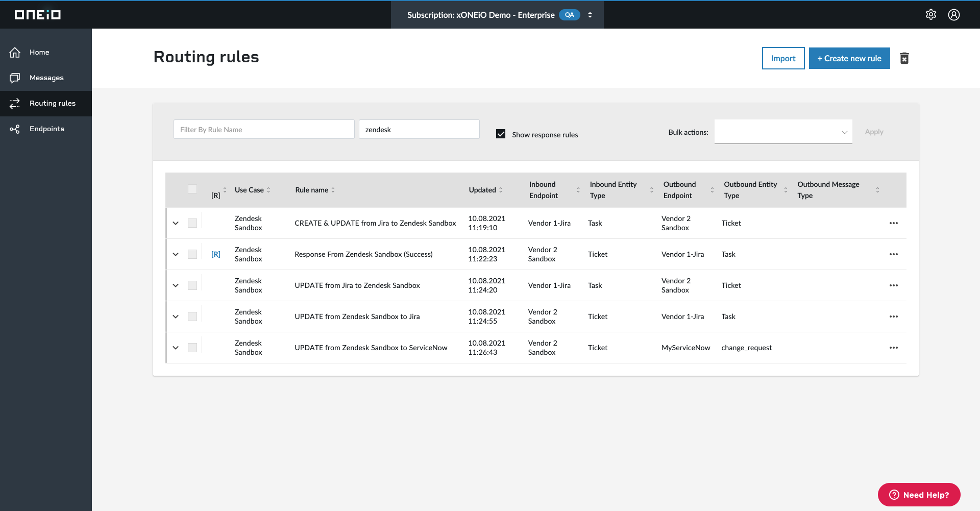Open three-dot menu for UPDATE to ServiceNow rule
This screenshot has height=511, width=980.
[x=893, y=348]
